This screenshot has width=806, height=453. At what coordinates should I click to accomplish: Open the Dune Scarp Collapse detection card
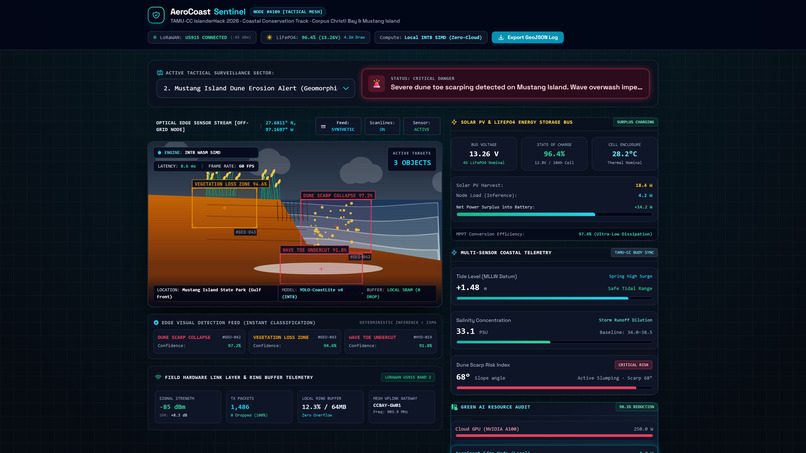[199, 341]
